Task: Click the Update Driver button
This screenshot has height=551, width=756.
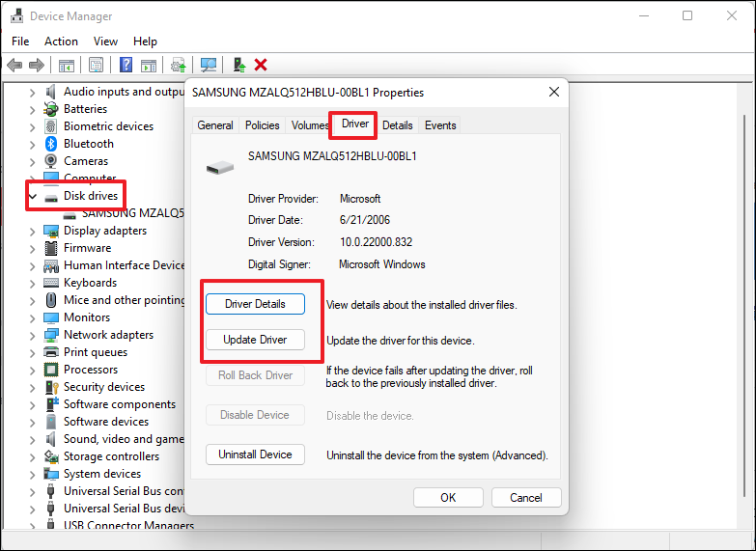Action: [255, 340]
